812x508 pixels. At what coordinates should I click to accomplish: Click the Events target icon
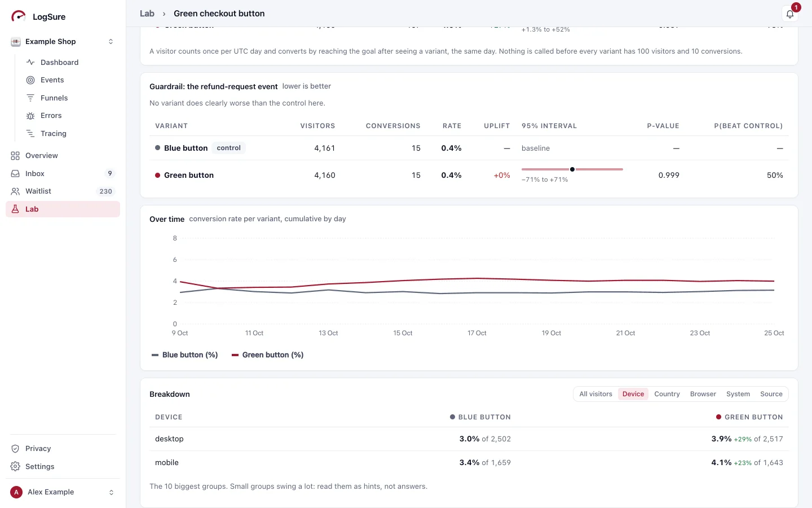(x=30, y=80)
